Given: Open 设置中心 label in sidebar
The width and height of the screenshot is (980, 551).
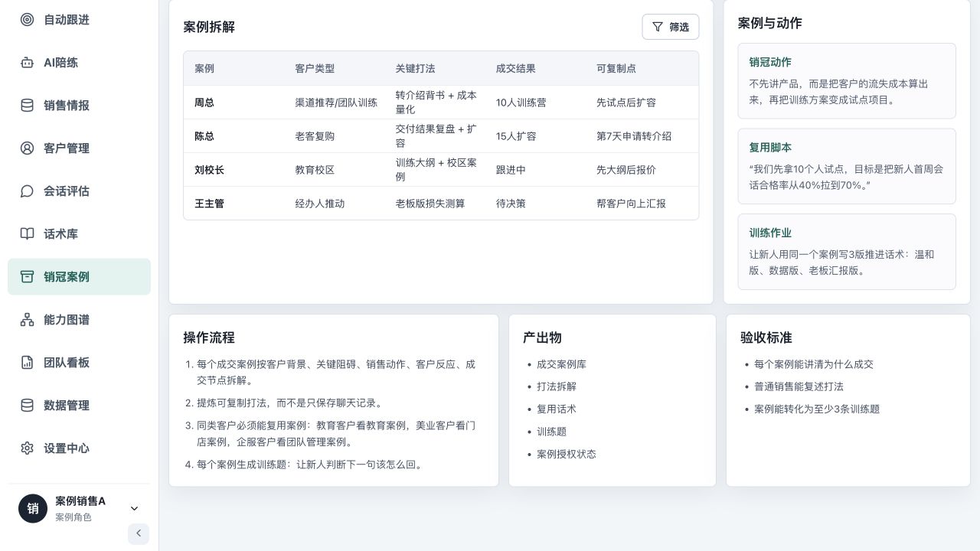Looking at the screenshot, I should [x=67, y=448].
